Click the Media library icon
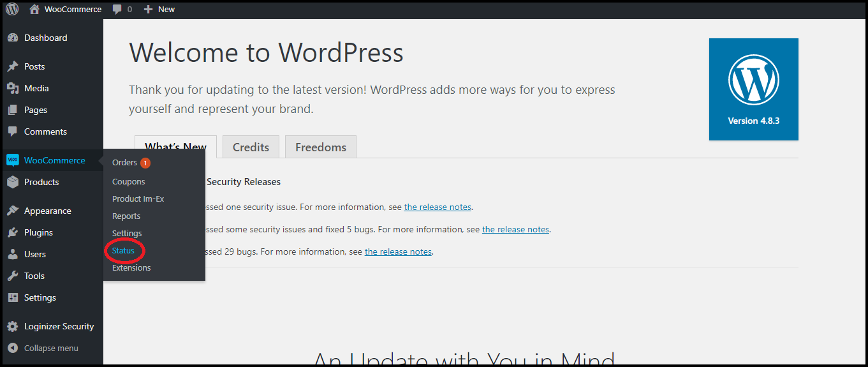 [x=13, y=89]
